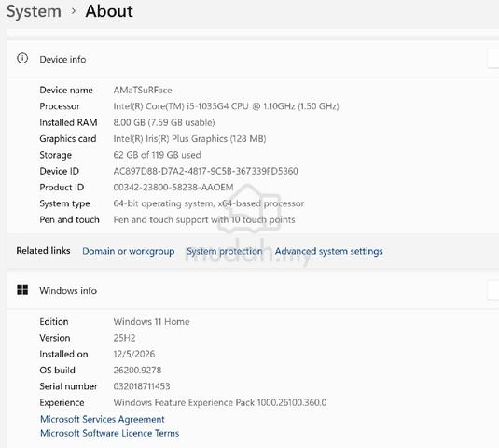Screen dimensions: 499x448
Task: Click the Related links label
Action: pyautogui.click(x=43, y=251)
